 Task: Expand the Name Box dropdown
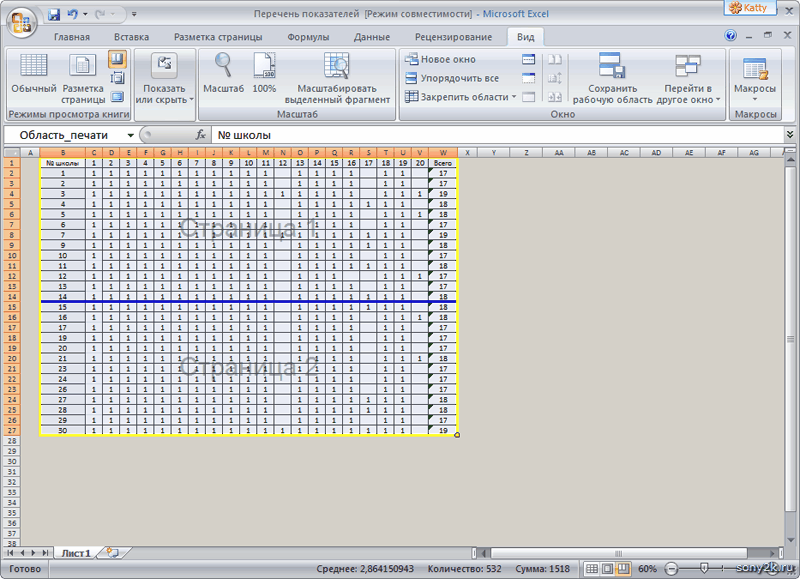(x=131, y=135)
